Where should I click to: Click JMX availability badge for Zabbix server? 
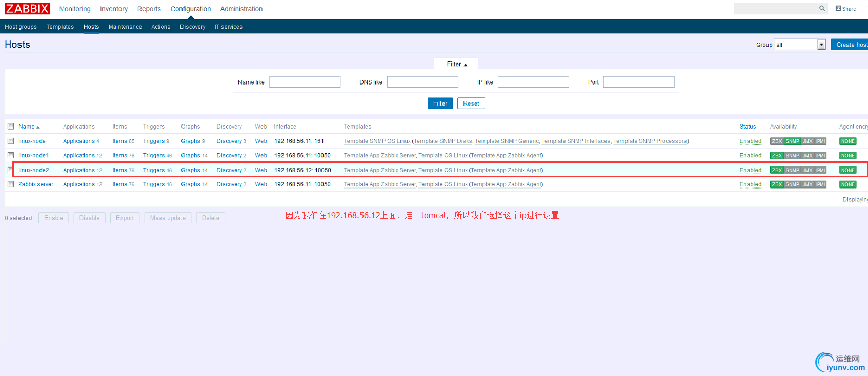pyautogui.click(x=808, y=184)
